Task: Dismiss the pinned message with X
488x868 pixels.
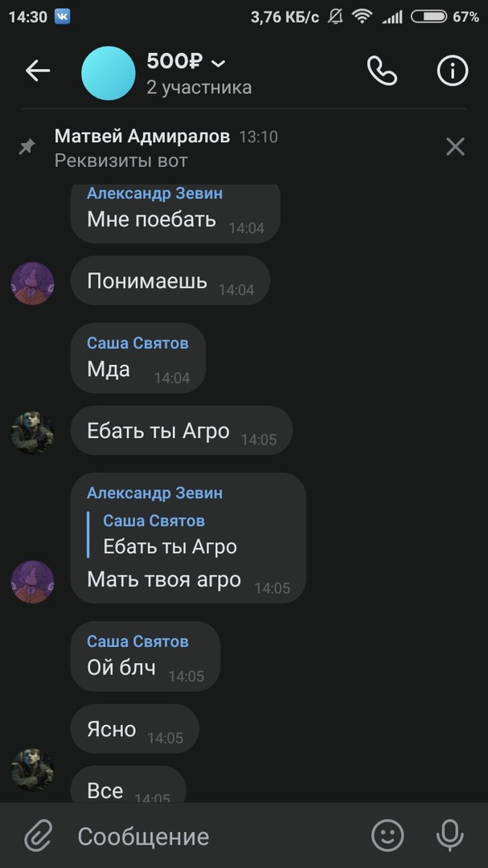Action: click(x=455, y=147)
